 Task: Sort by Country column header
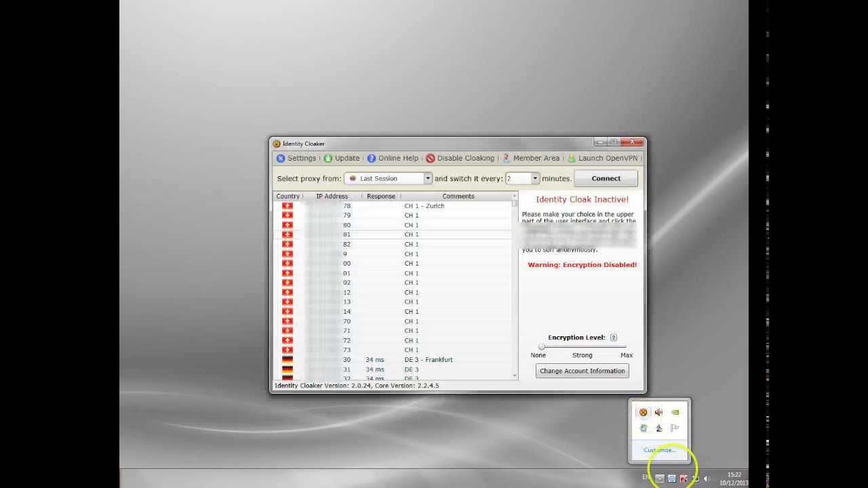[288, 196]
